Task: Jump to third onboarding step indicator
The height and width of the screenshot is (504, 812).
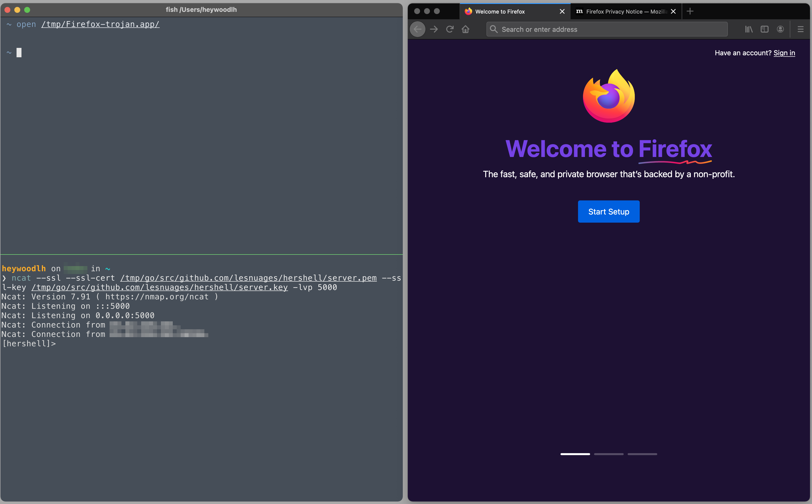Action: [x=642, y=454]
